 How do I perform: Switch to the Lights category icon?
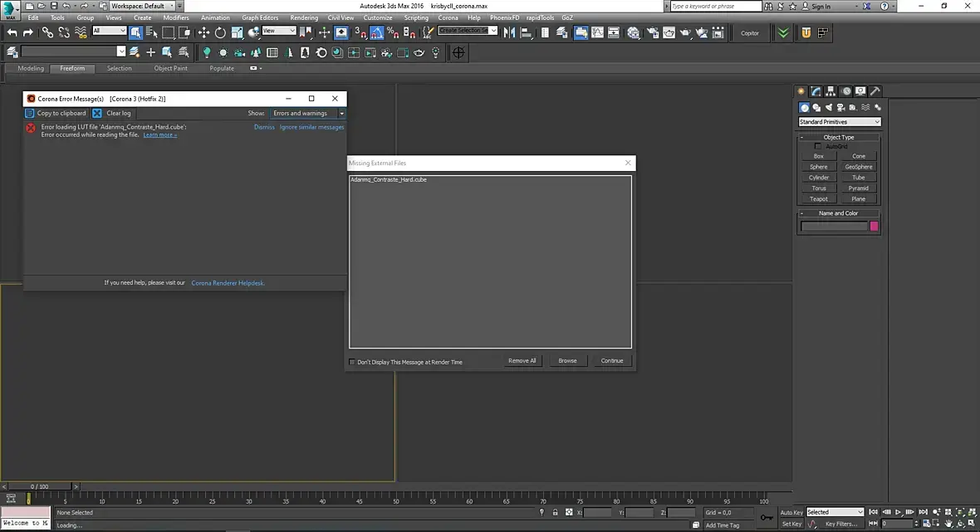[x=830, y=107]
